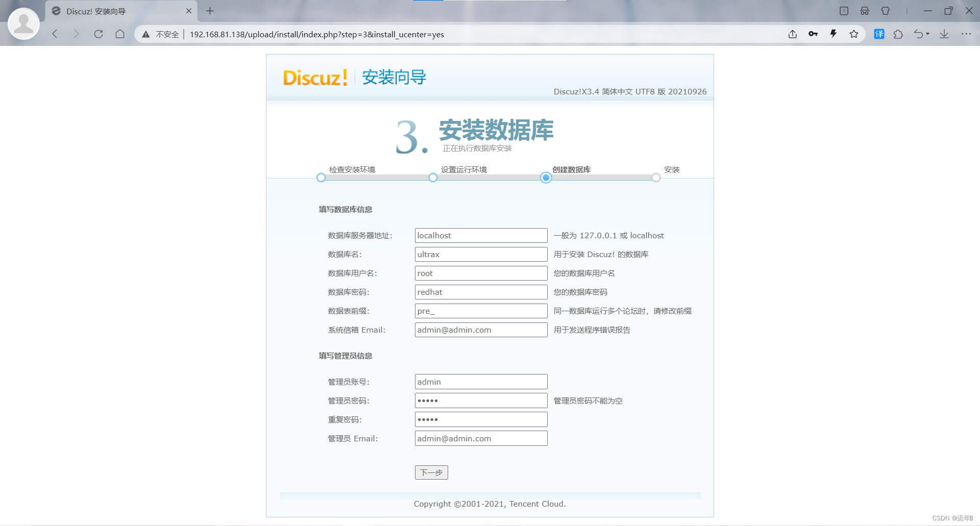Screen dimensions: 980x526
Task: Click the 用于发送程序错误报告 hint text
Action: pyautogui.click(x=592, y=330)
